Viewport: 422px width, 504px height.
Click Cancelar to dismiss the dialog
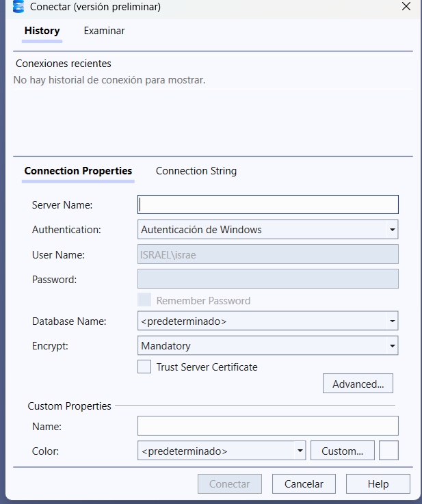pos(304,483)
